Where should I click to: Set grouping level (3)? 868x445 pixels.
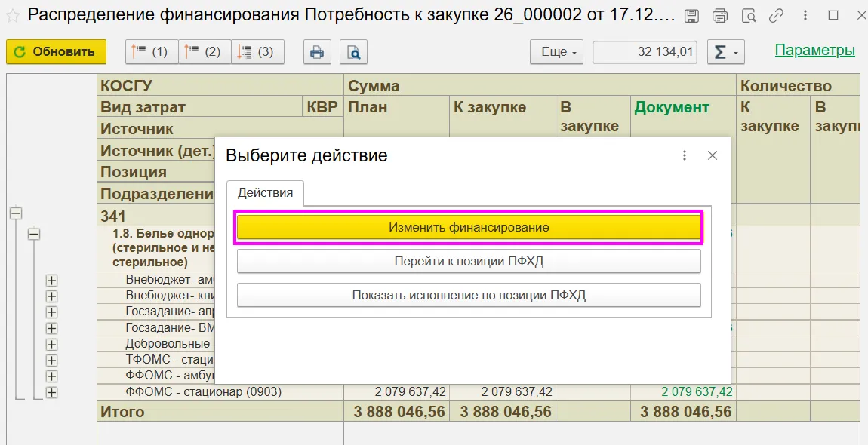click(x=257, y=52)
